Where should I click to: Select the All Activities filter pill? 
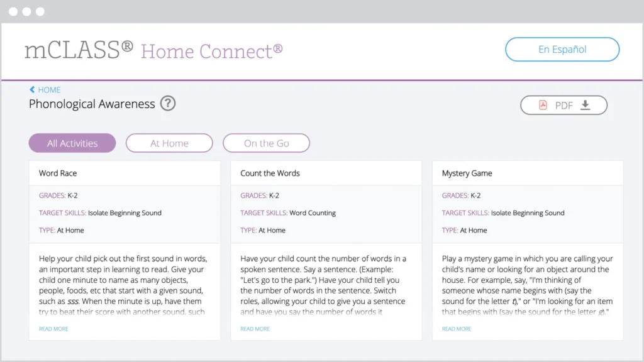[72, 143]
